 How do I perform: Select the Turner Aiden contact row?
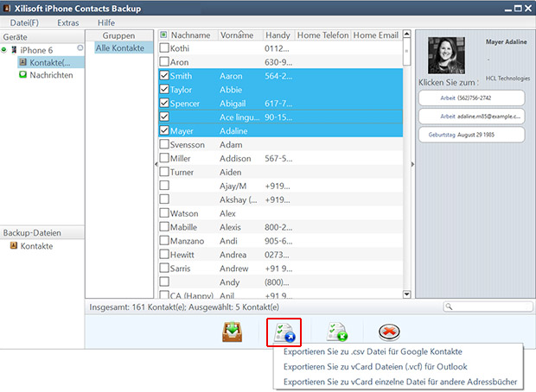pos(280,172)
